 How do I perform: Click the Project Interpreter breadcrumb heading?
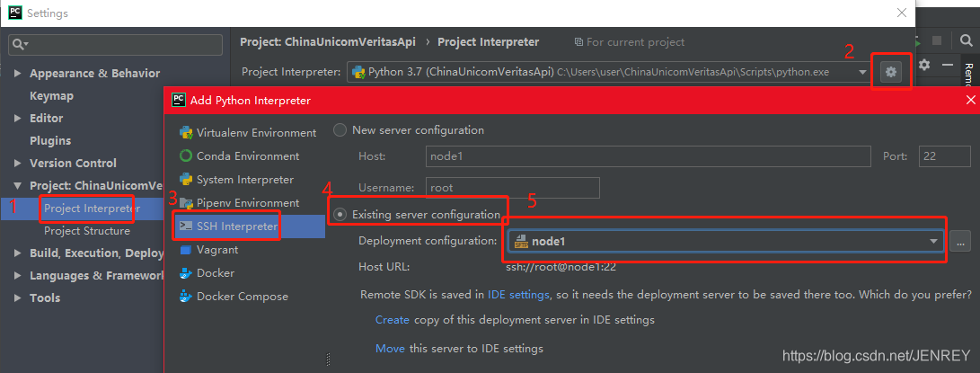click(x=488, y=42)
